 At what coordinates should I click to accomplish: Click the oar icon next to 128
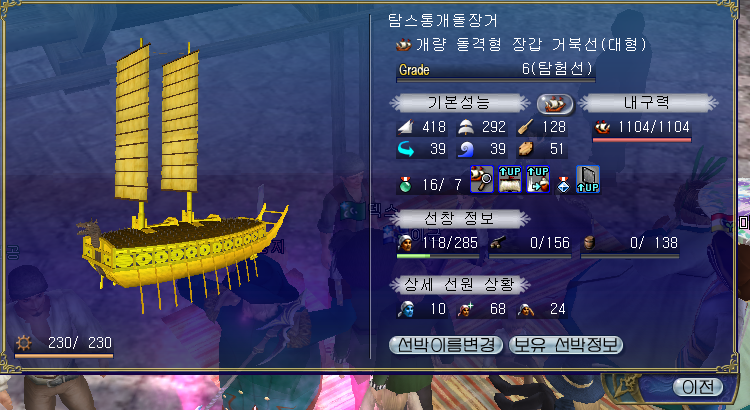[x=525, y=127]
